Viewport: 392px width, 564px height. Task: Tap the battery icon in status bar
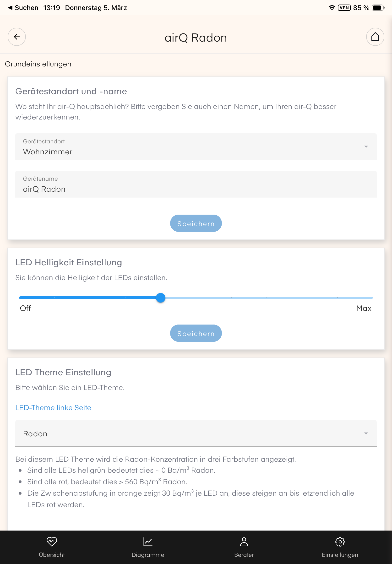(378, 8)
